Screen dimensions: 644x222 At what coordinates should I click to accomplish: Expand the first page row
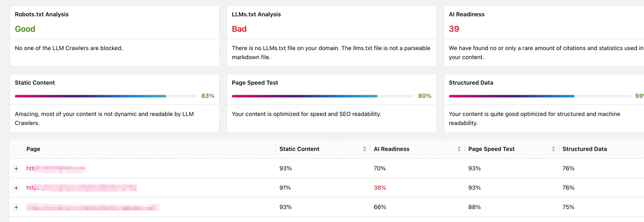point(16,169)
